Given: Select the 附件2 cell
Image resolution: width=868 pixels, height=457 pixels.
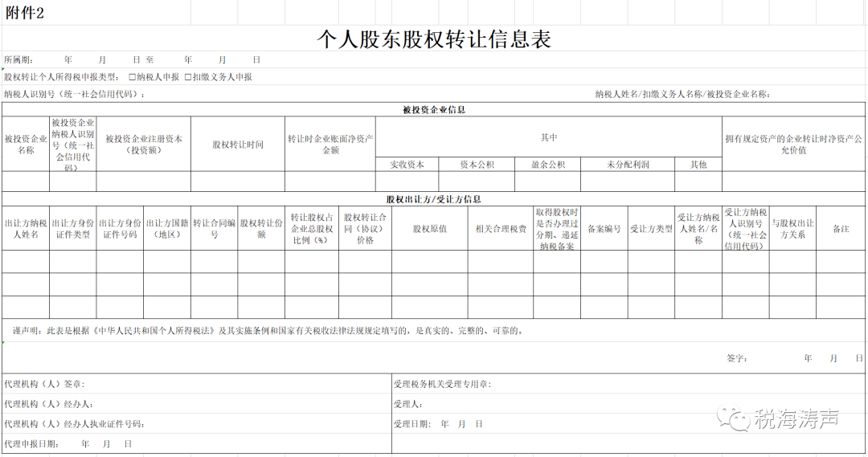Looking at the screenshot, I should click(x=24, y=13).
